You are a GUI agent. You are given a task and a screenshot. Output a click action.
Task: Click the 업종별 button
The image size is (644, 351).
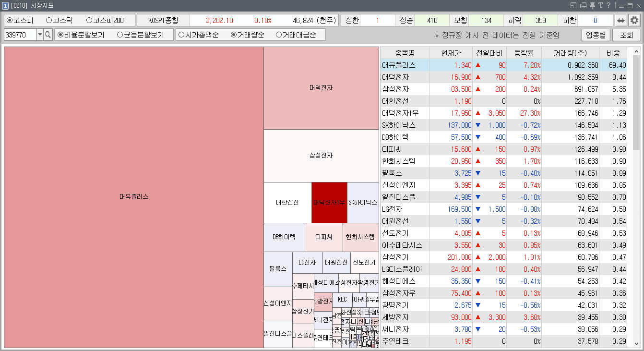tap(596, 35)
